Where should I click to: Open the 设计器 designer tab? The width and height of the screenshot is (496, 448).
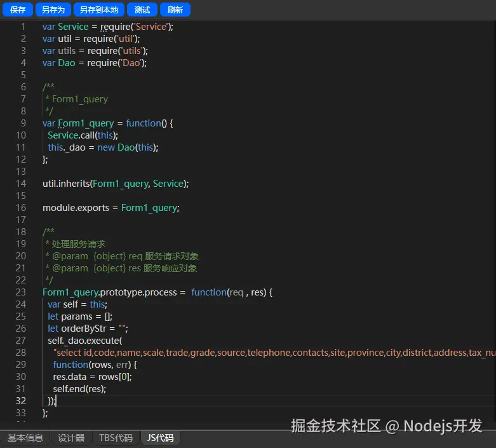pyautogui.click(x=71, y=438)
